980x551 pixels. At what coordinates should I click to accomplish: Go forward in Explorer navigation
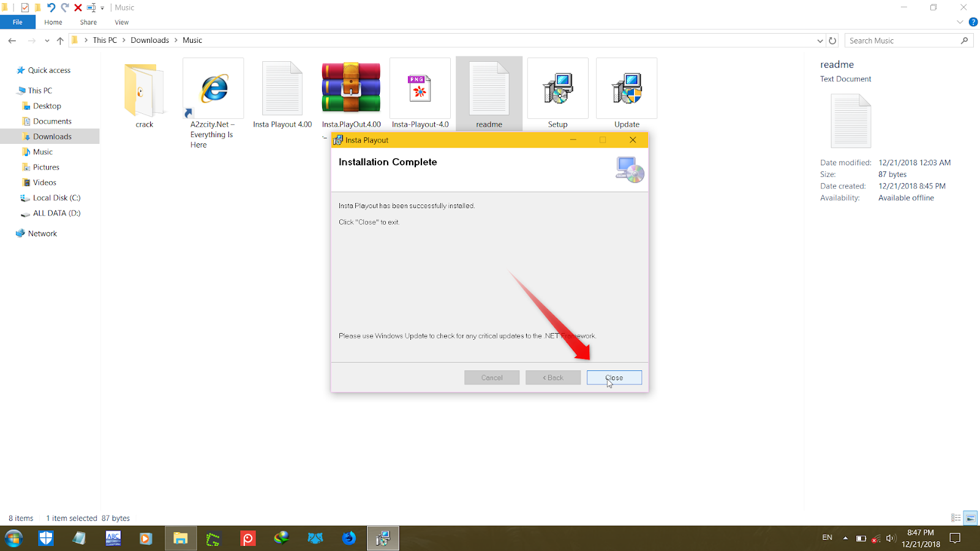click(31, 40)
